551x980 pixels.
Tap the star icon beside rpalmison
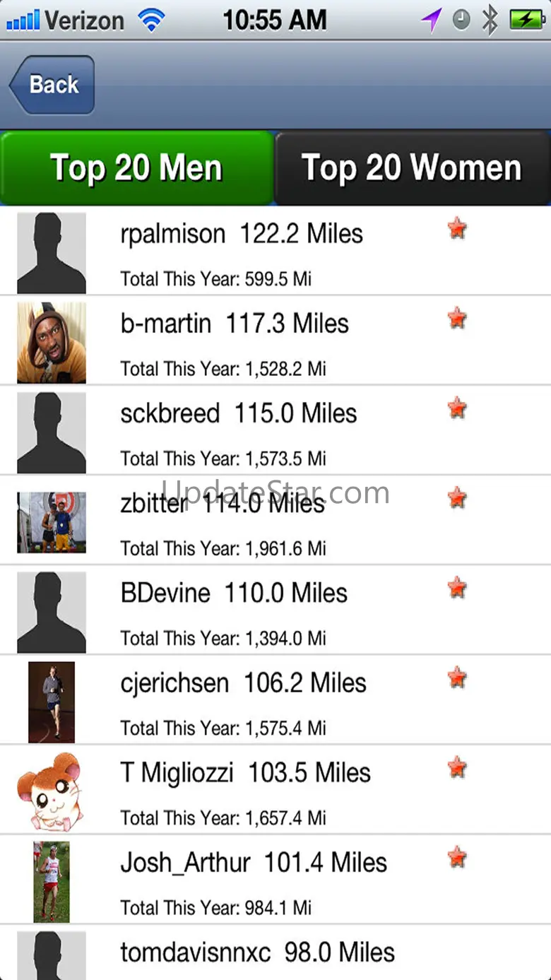[x=457, y=229]
